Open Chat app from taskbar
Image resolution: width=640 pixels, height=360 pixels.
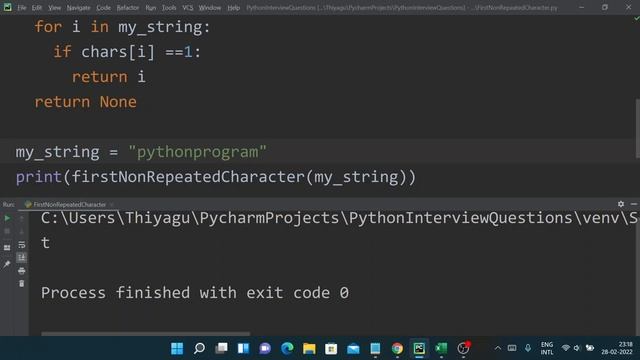pos(265,348)
